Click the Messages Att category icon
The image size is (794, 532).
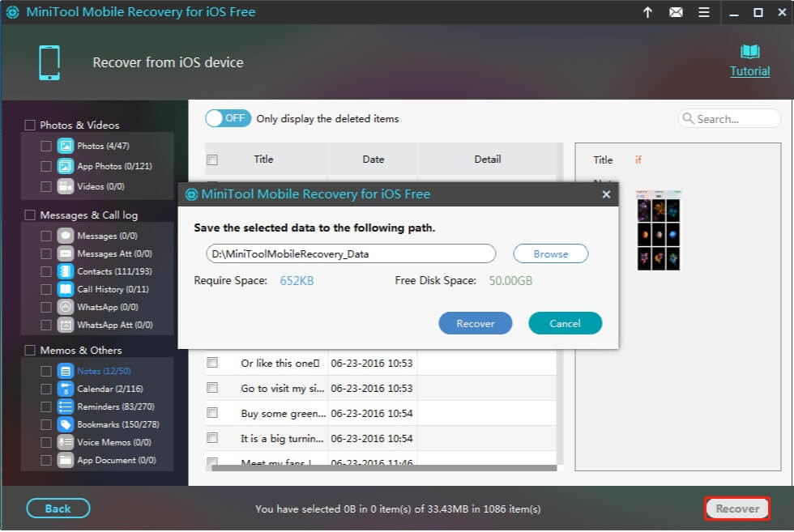(x=66, y=253)
